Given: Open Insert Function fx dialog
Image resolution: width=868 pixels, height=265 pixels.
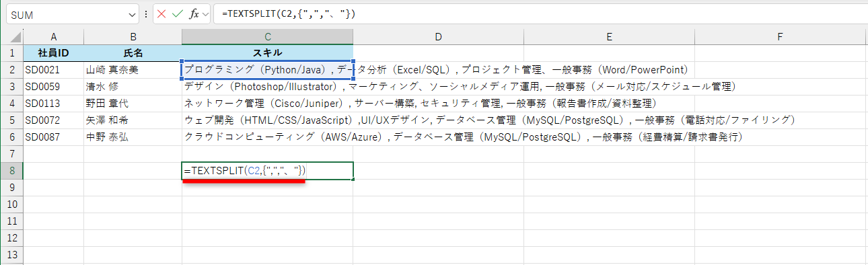Looking at the screenshot, I should coord(194,13).
